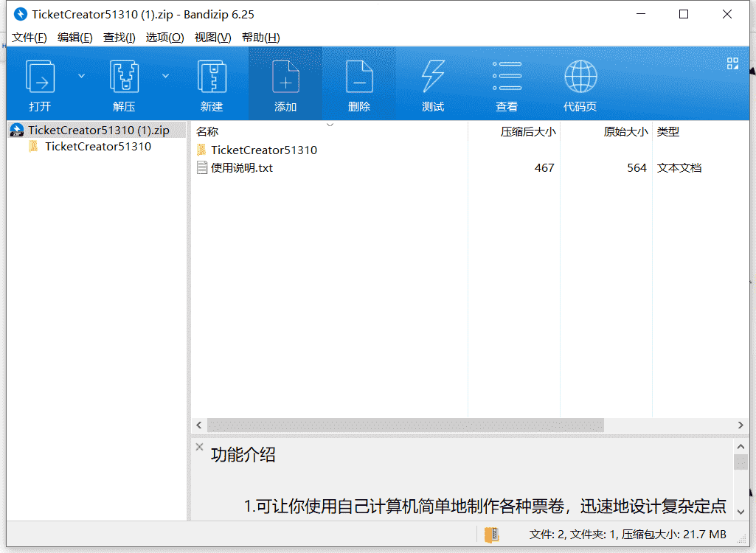Image resolution: width=756 pixels, height=553 pixels.
Task: Sort by 压缩后大小 column header
Action: tap(528, 132)
